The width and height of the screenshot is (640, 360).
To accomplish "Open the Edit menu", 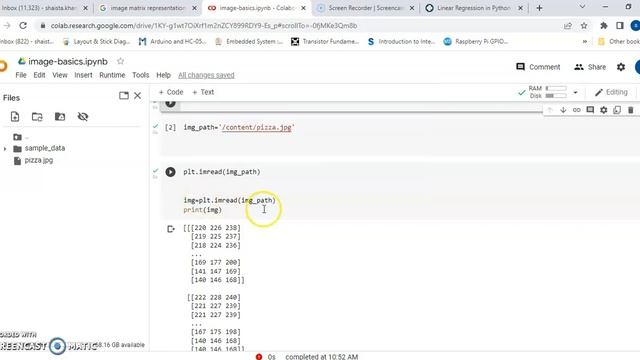I will [39, 75].
